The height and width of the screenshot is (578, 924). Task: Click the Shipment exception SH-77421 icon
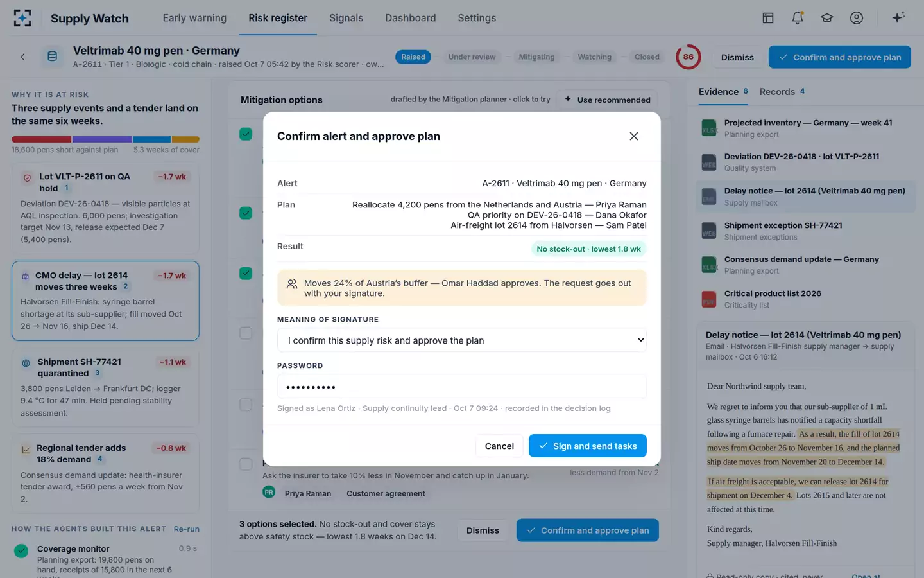(x=709, y=231)
